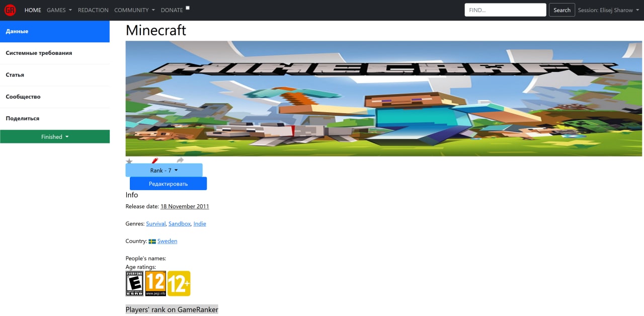Click the Country label
This screenshot has width=644, height=316.
tap(136, 242)
